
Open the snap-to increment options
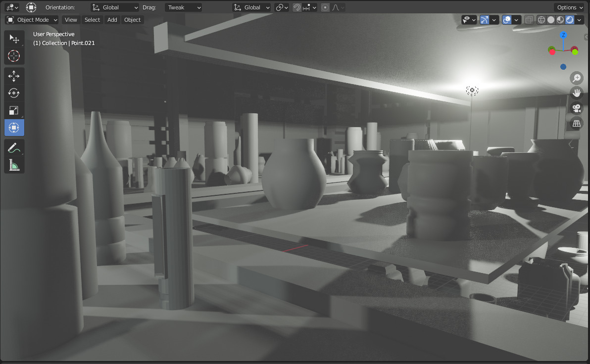(x=310, y=7)
